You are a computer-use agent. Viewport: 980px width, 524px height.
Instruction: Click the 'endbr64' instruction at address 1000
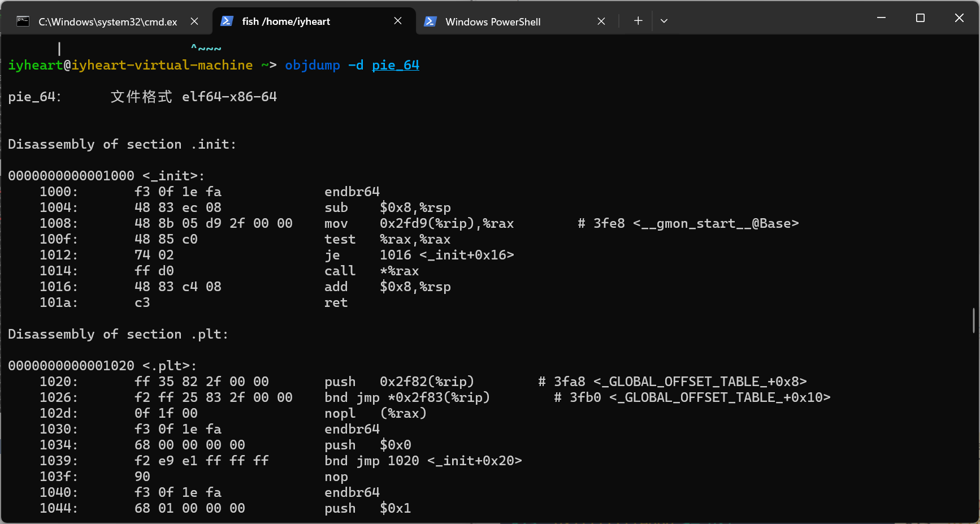coord(352,192)
